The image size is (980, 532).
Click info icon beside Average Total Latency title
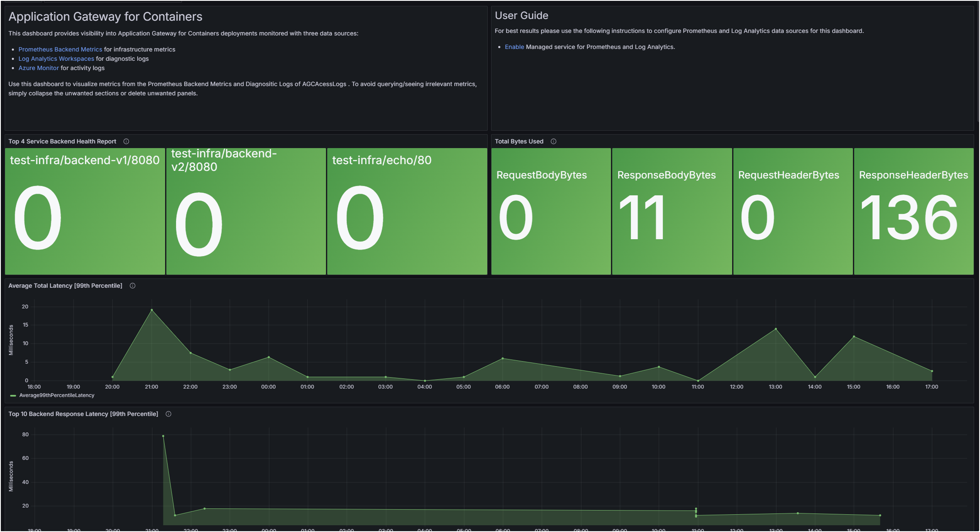pyautogui.click(x=132, y=286)
